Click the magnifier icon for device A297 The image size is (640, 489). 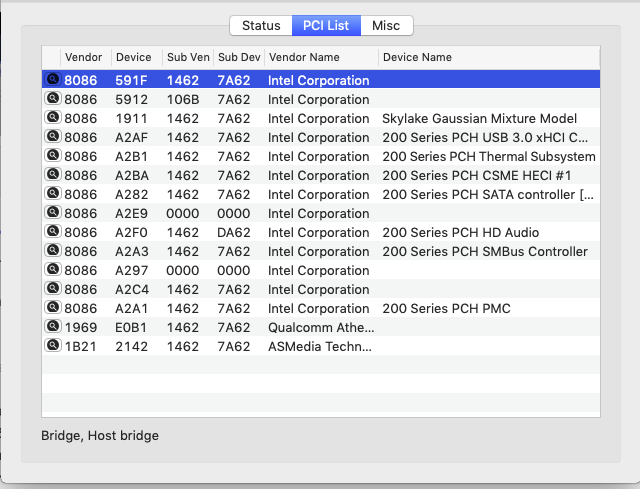(53, 269)
